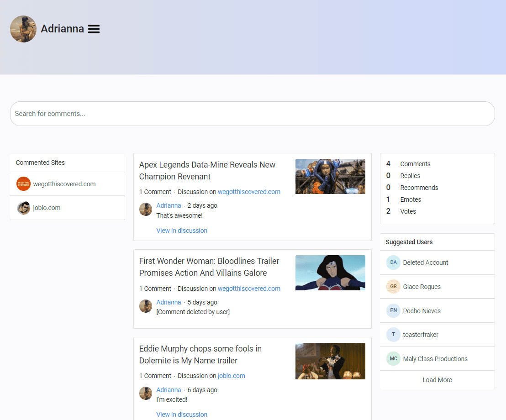Click the Glace Rogues GR avatar
The height and width of the screenshot is (420, 506).
pos(393,287)
